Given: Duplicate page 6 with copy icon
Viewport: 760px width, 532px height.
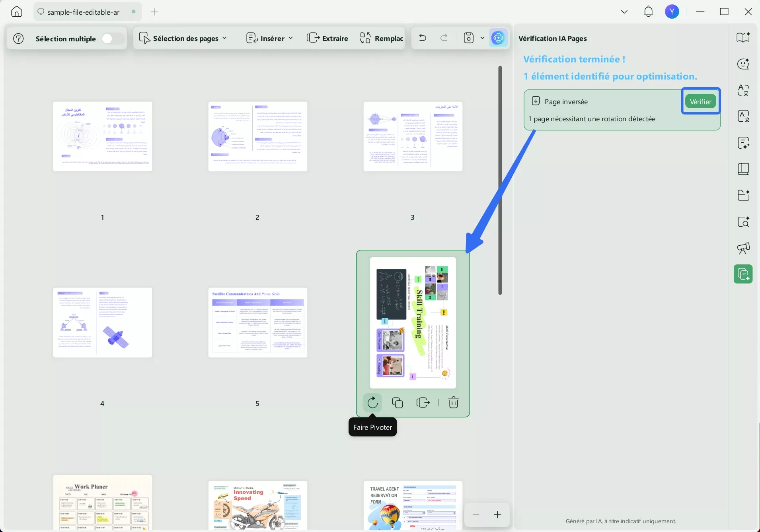Looking at the screenshot, I should (x=398, y=403).
